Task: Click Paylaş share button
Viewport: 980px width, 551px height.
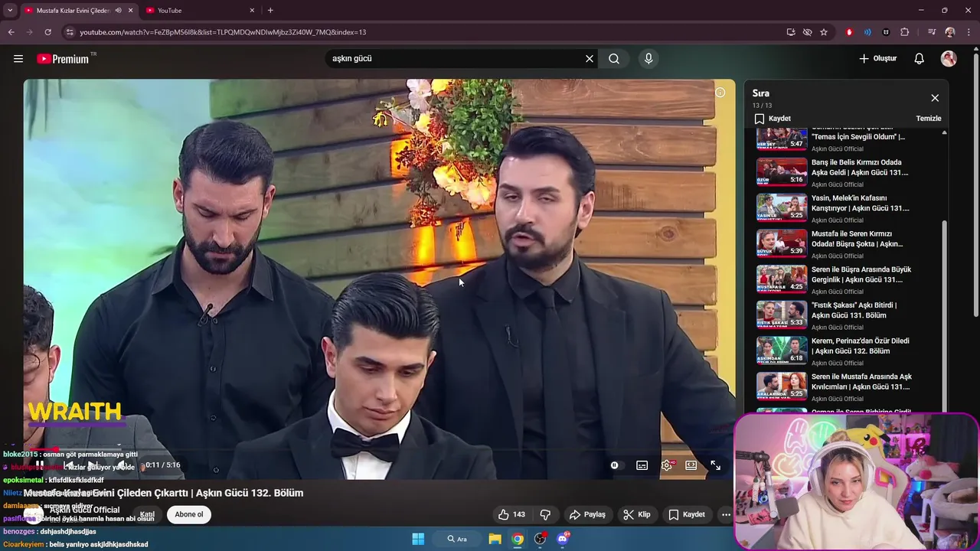Action: tap(587, 514)
